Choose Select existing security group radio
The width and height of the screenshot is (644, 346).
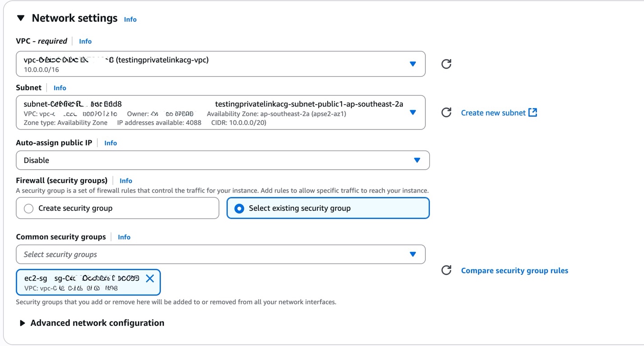(x=239, y=208)
